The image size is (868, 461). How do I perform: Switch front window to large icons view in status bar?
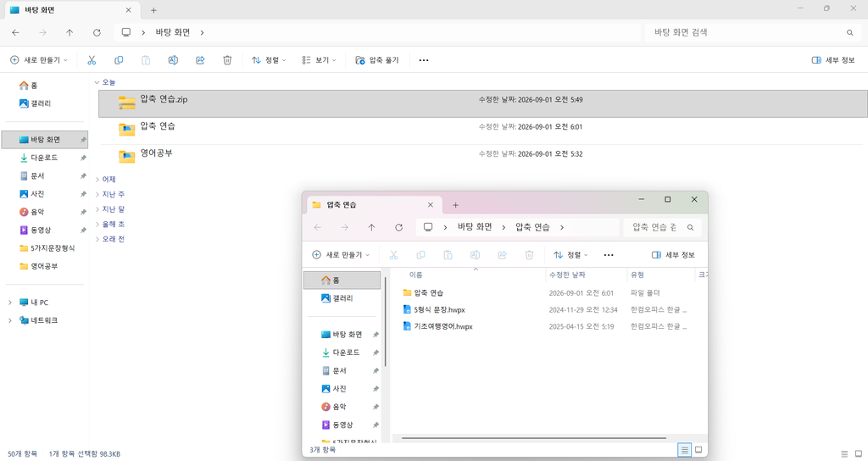[698, 450]
